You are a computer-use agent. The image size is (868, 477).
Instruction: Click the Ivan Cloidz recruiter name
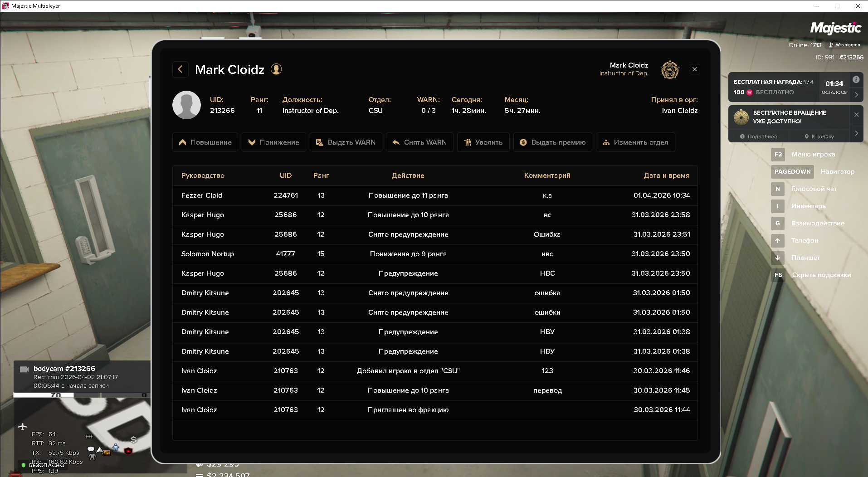pyautogui.click(x=679, y=111)
